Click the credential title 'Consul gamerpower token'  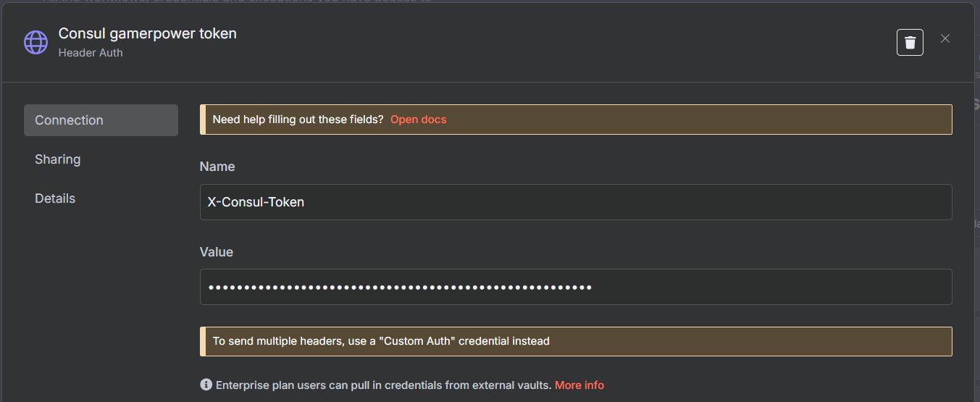click(x=147, y=33)
